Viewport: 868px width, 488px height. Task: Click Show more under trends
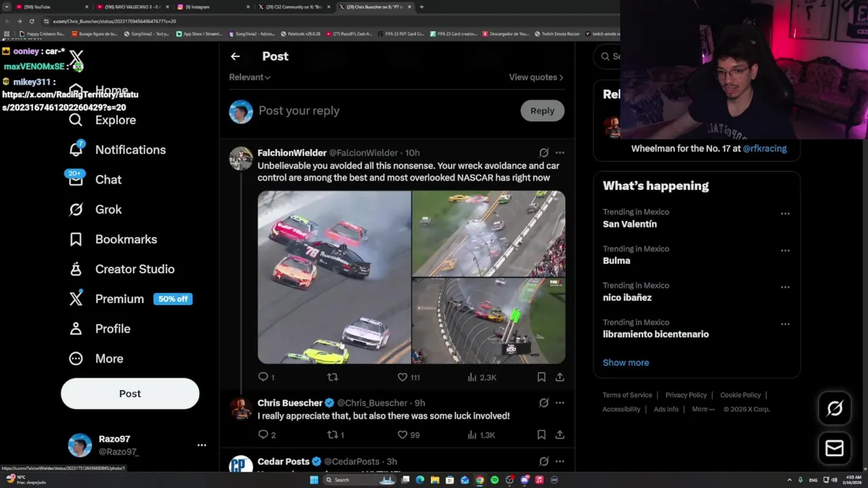tap(626, 363)
